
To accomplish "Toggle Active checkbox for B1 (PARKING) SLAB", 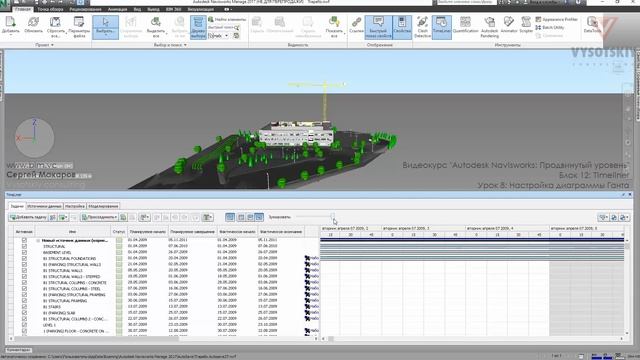I will point(24,313).
